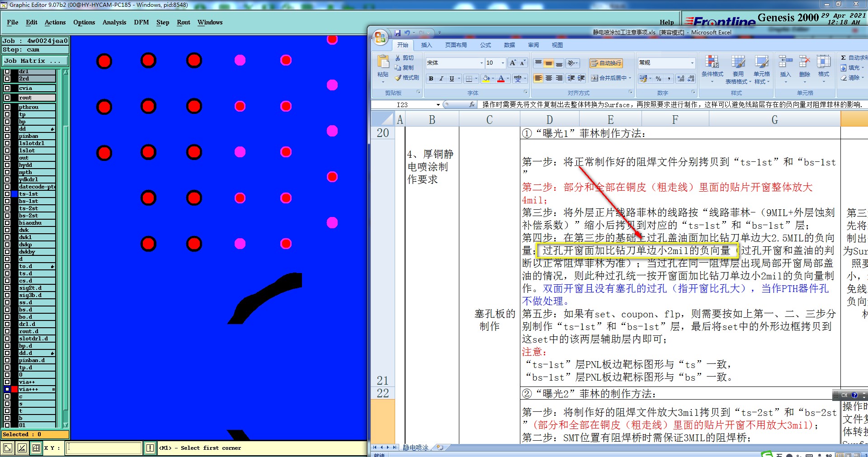
Task: Toggle Bold formatting in Excel
Action: 431,79
